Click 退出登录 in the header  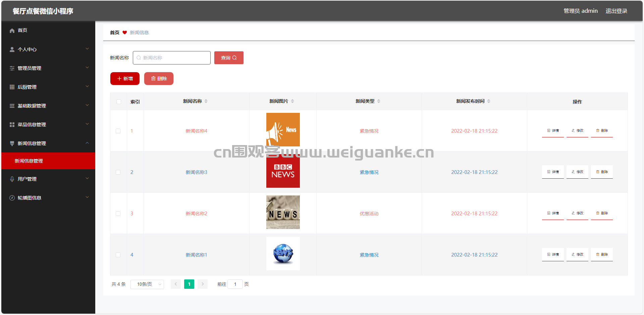pyautogui.click(x=616, y=11)
